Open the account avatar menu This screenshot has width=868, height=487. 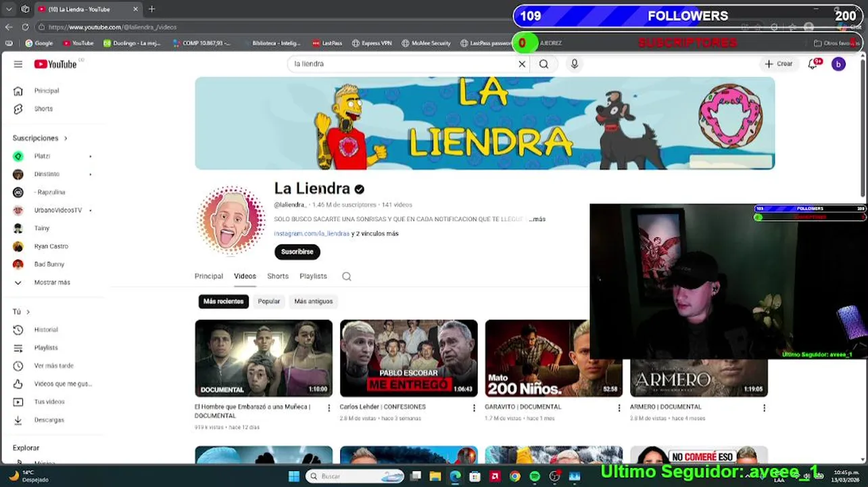838,64
